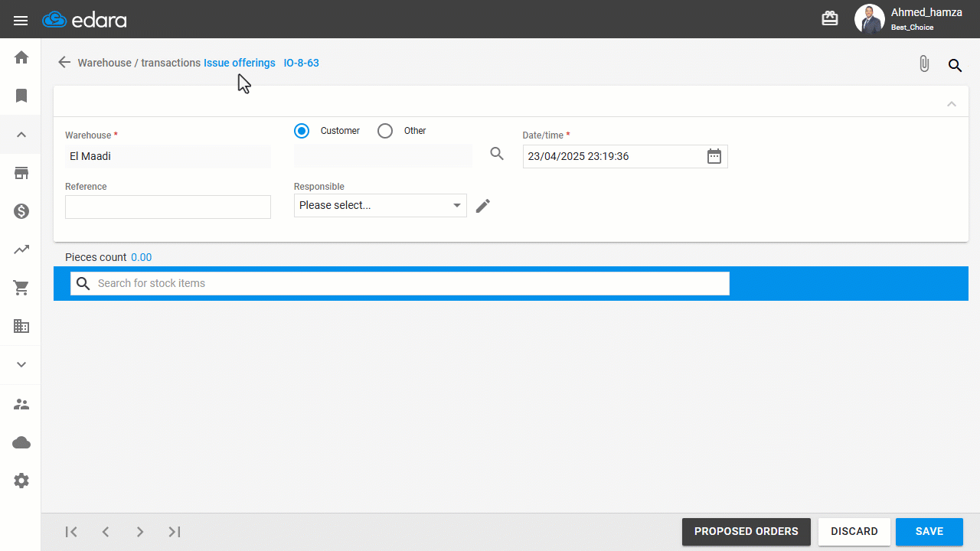
Task: Open Ahmed_hamza profile avatar
Action: (x=870, y=19)
